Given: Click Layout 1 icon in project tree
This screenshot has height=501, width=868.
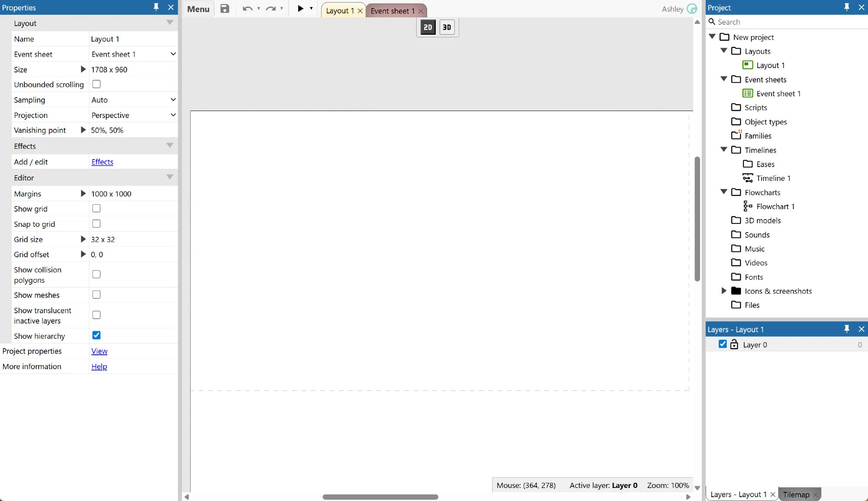Looking at the screenshot, I should (748, 65).
